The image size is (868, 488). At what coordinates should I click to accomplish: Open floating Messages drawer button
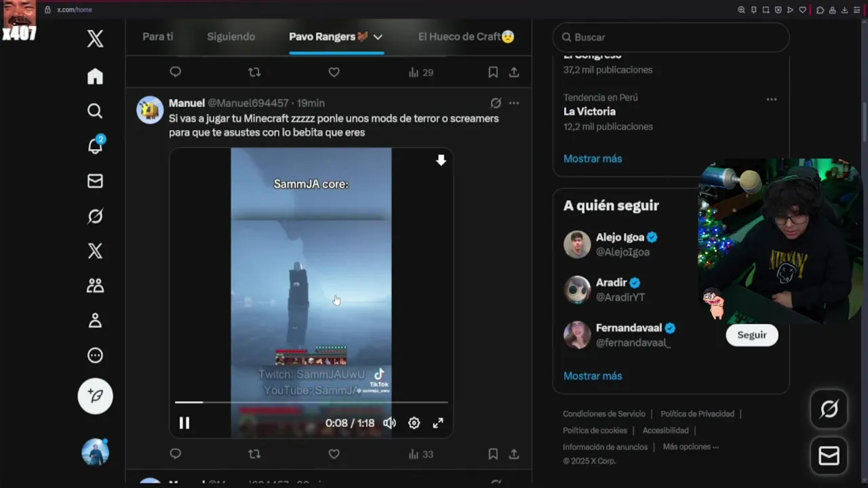coord(829,455)
